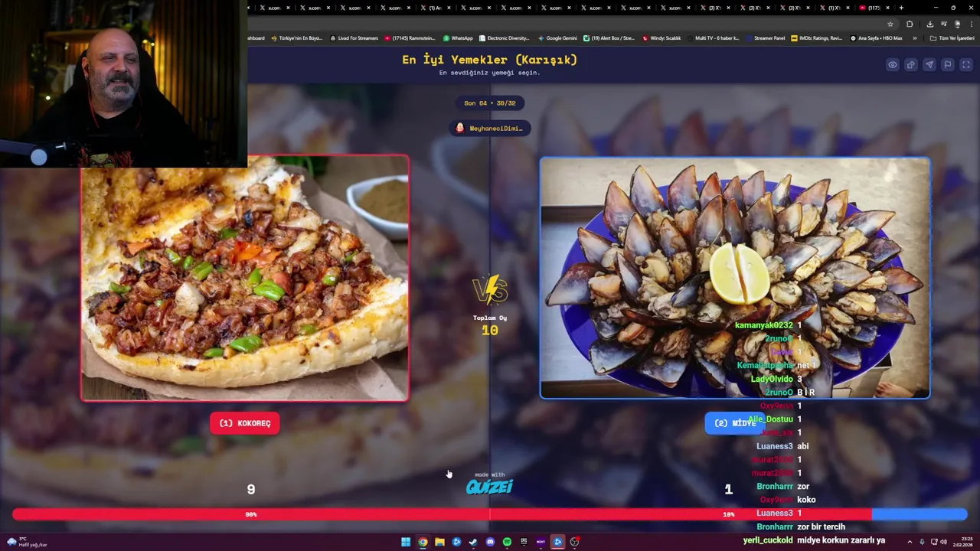Click the red kokoreç vote percentage bar
This screenshot has width=980, height=551.
coord(442,514)
